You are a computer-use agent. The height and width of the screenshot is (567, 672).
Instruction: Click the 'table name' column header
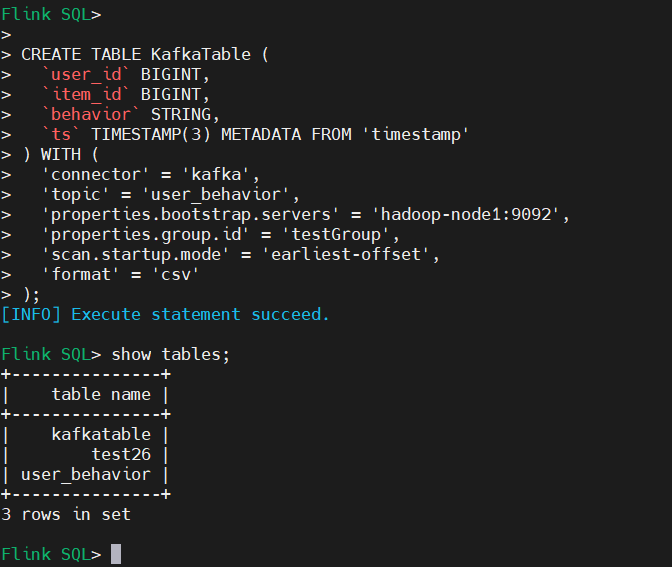pyautogui.click(x=101, y=394)
